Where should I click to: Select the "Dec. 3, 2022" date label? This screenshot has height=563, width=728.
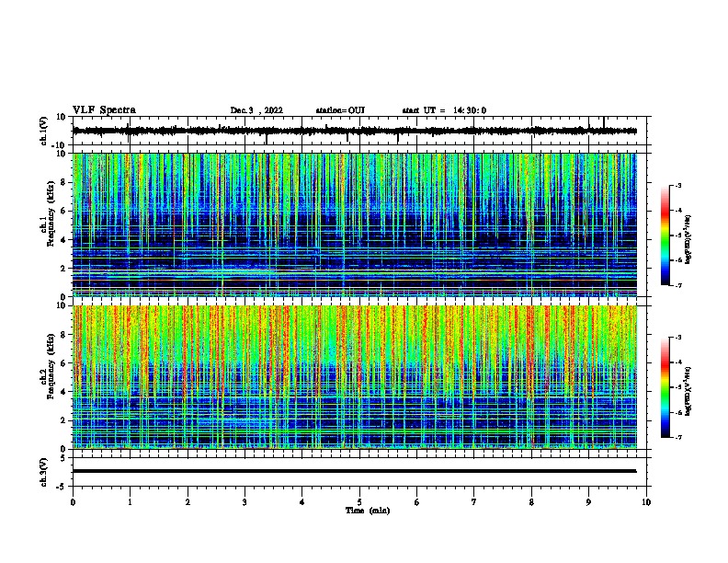(256, 110)
